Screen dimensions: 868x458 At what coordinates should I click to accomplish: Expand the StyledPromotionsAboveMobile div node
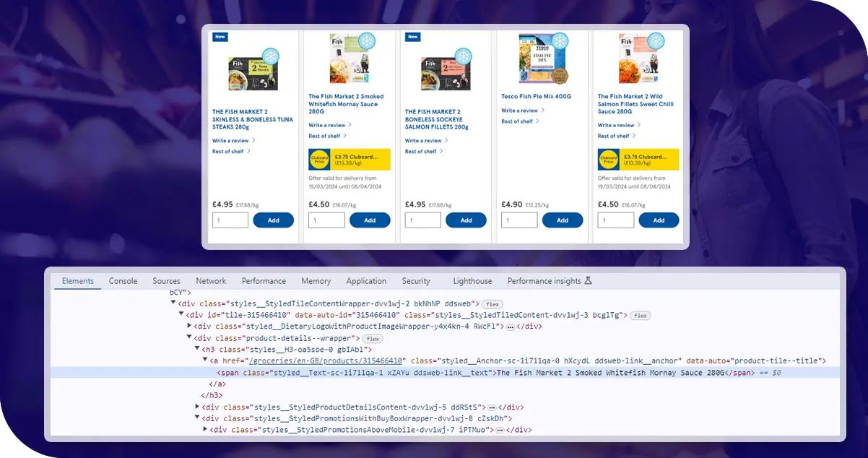(x=205, y=430)
